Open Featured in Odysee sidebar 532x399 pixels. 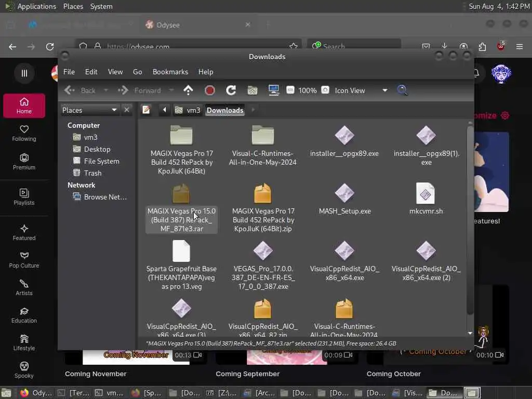pyautogui.click(x=24, y=232)
